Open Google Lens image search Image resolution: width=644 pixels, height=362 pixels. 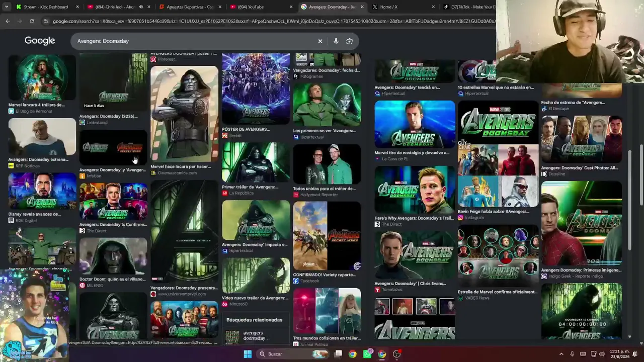350,41
